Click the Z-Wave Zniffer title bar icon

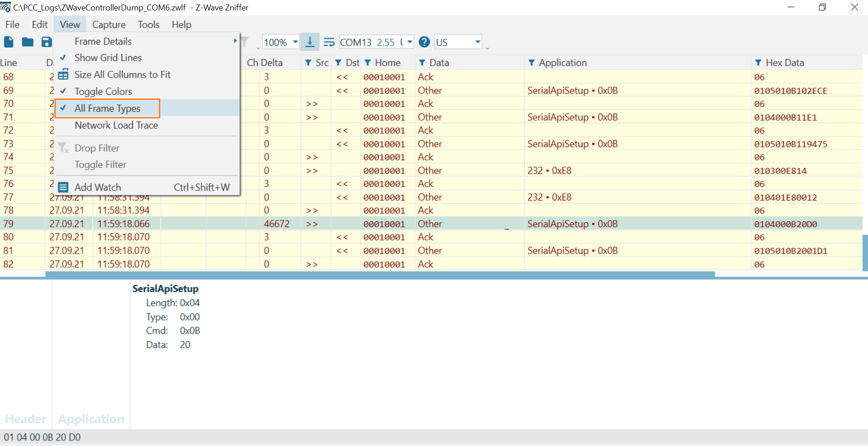point(6,7)
